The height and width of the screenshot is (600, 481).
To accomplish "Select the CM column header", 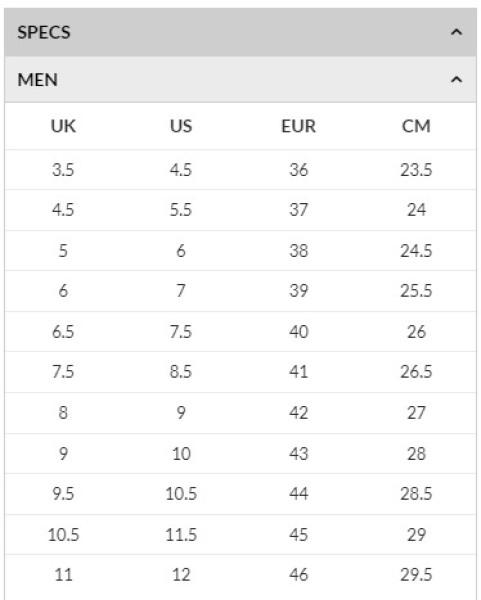I will point(416,126).
